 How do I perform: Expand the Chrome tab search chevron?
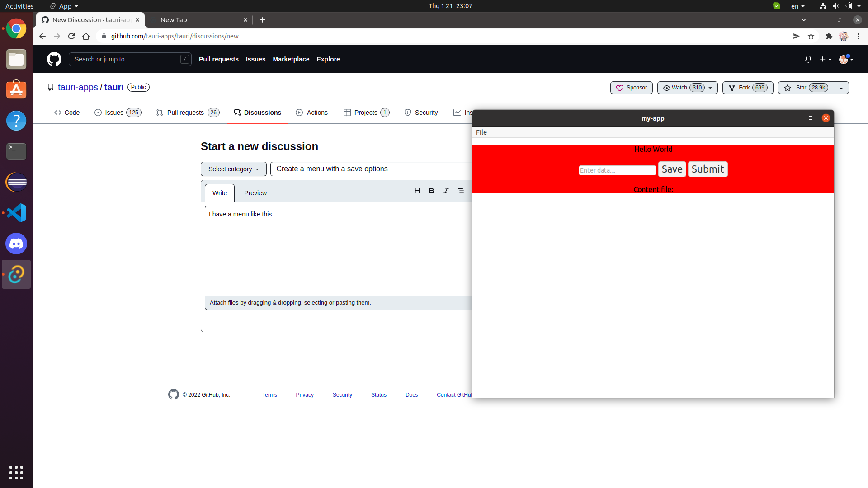tap(804, 20)
